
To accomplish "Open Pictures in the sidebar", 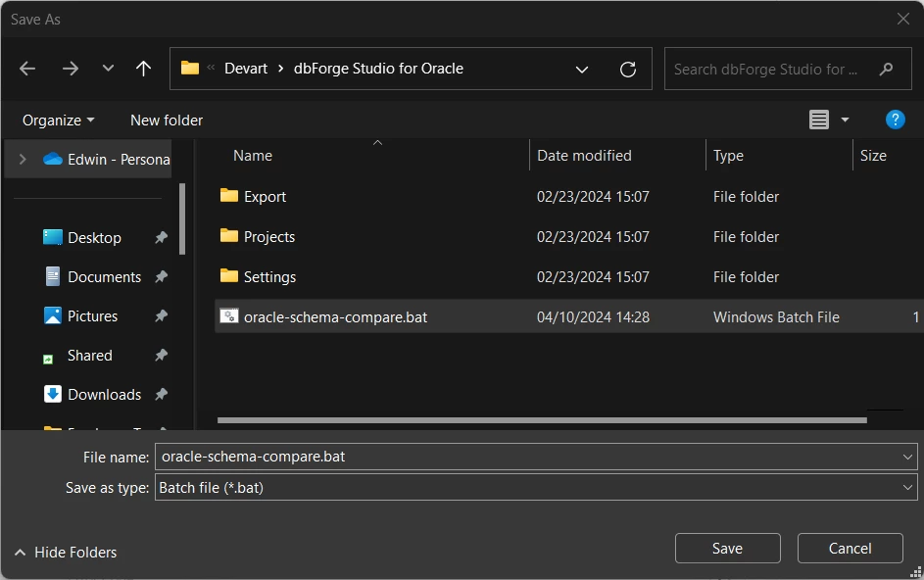I will pos(92,315).
